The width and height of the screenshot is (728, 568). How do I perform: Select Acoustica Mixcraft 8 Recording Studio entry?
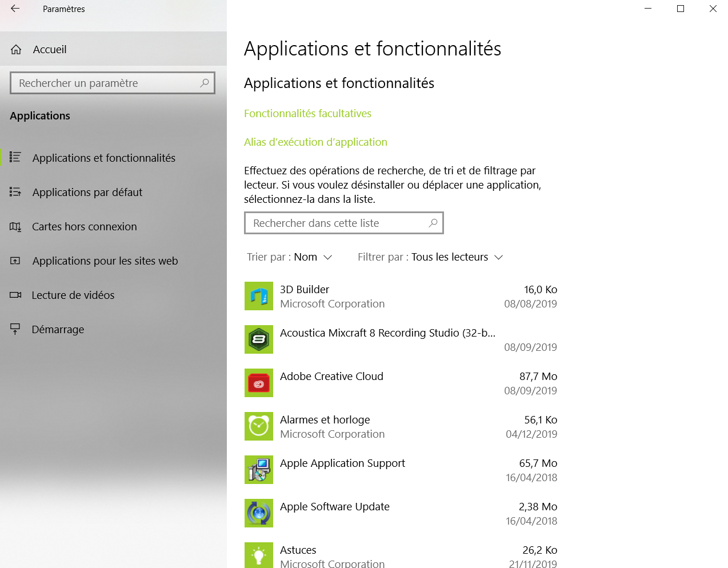pyautogui.click(x=387, y=333)
